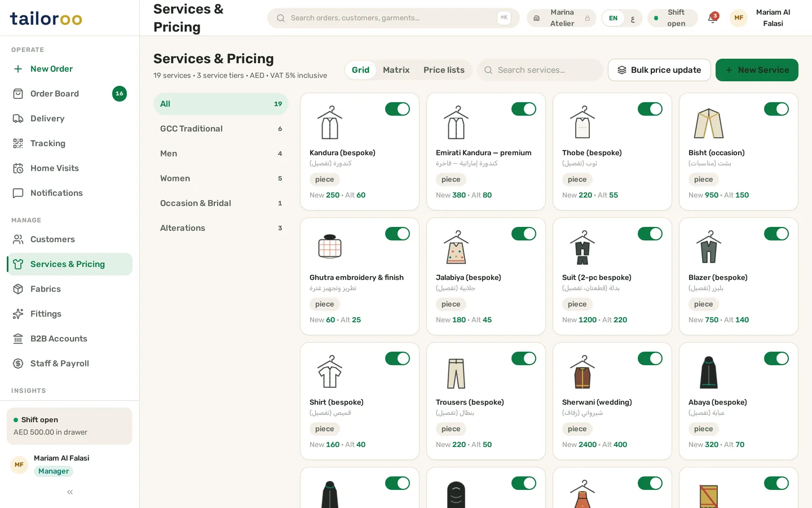Switch to the Grid view tab
This screenshot has width=812, height=508.
tap(360, 70)
